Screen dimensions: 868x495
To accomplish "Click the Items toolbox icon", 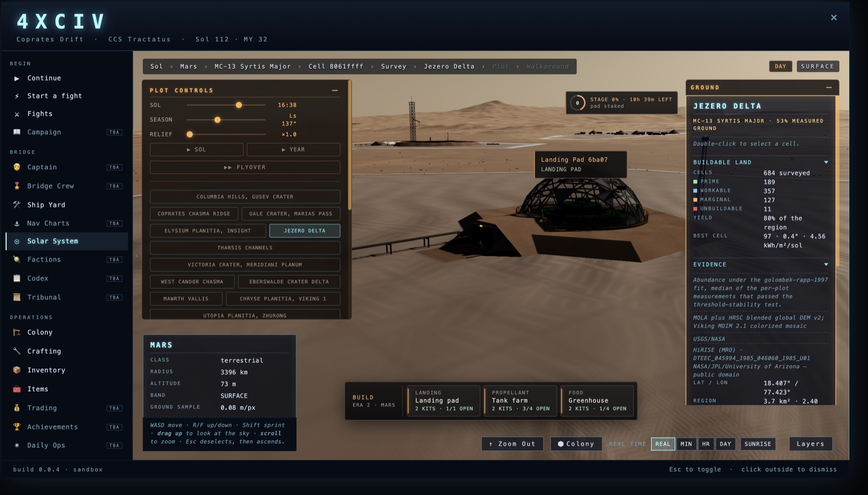I will tap(17, 389).
